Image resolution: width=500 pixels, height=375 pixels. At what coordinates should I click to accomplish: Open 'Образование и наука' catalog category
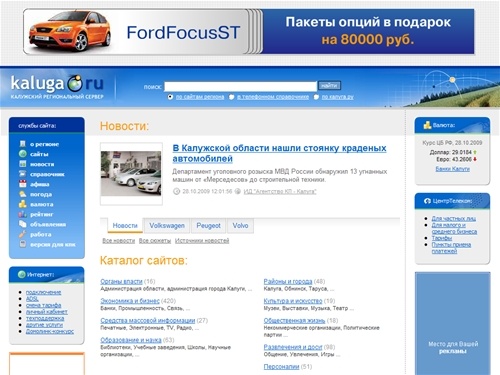tap(131, 340)
